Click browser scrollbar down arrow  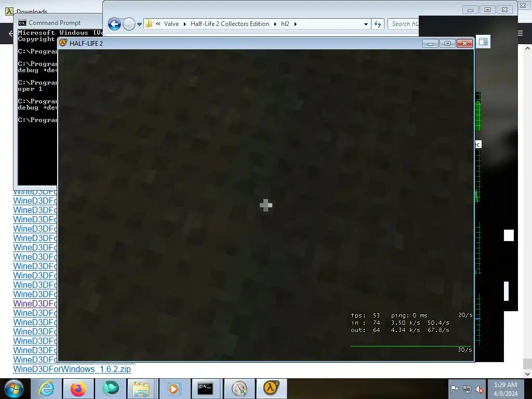click(x=527, y=374)
